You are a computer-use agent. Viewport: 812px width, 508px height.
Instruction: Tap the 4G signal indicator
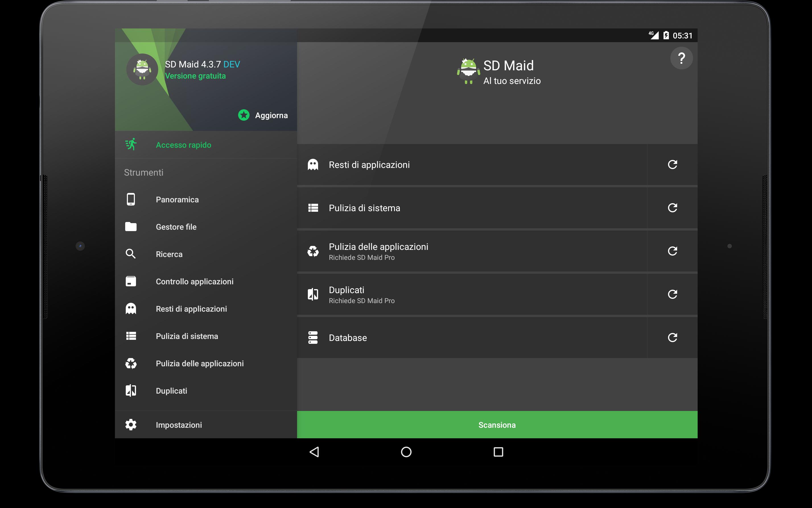[654, 35]
